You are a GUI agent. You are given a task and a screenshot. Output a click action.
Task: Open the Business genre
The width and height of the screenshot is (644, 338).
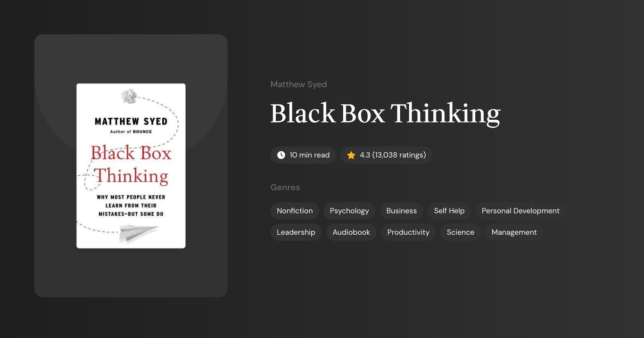pos(401,211)
